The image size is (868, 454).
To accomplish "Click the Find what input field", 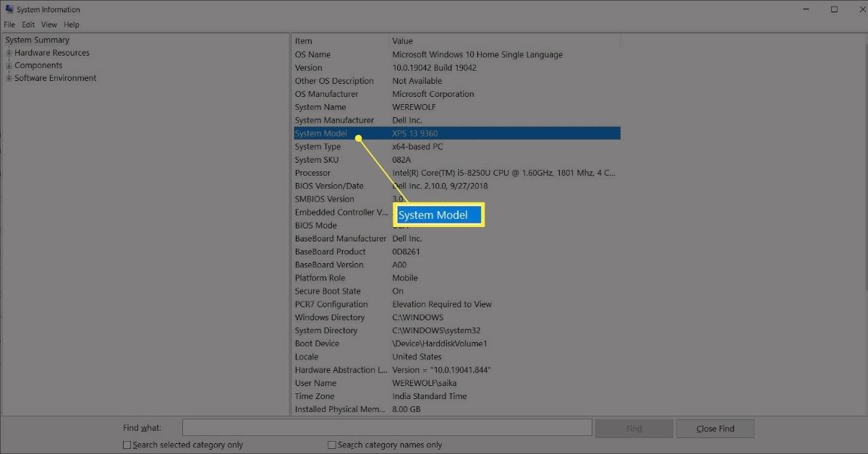I will (x=387, y=429).
